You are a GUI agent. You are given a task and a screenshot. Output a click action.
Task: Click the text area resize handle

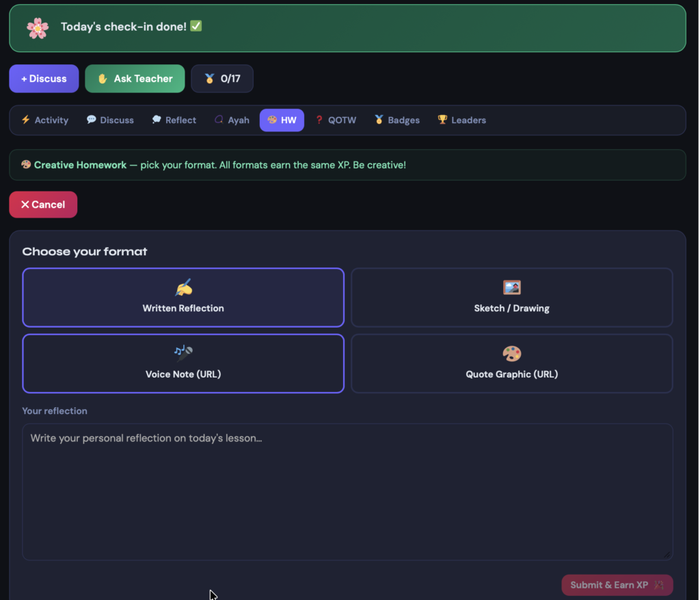667,554
